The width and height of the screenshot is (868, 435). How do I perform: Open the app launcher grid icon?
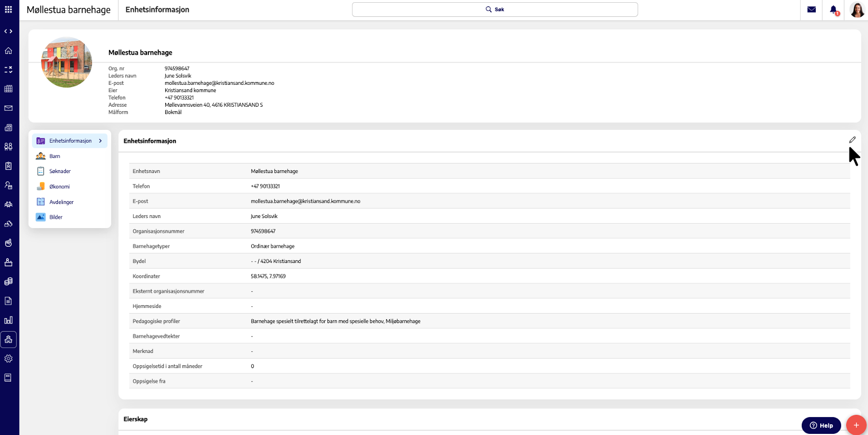pos(8,10)
